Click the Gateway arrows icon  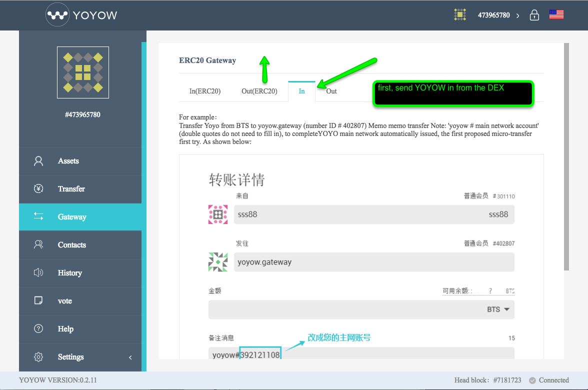[x=38, y=216]
